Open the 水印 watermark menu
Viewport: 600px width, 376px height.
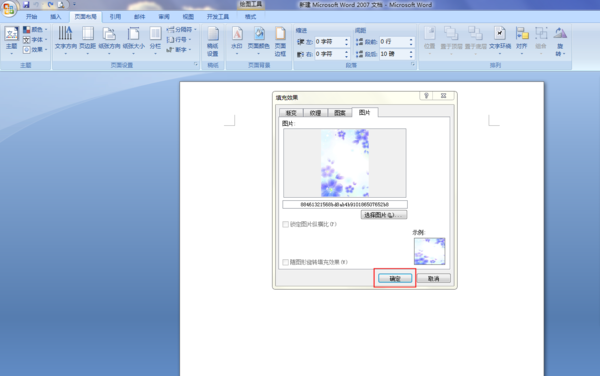(x=236, y=40)
